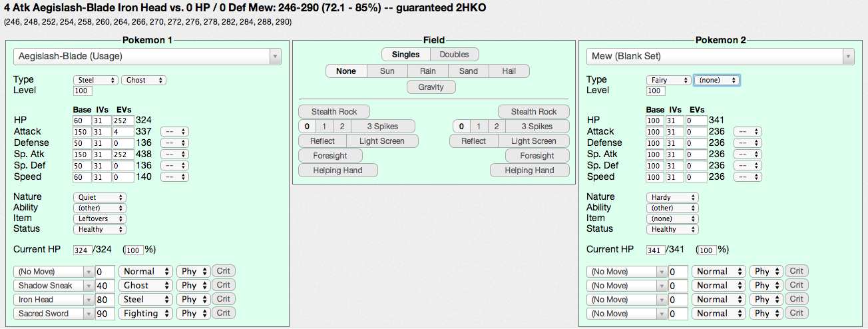868x329 pixels.
Task: Edit Pokemon 2 Current HP value field
Action: (656, 250)
